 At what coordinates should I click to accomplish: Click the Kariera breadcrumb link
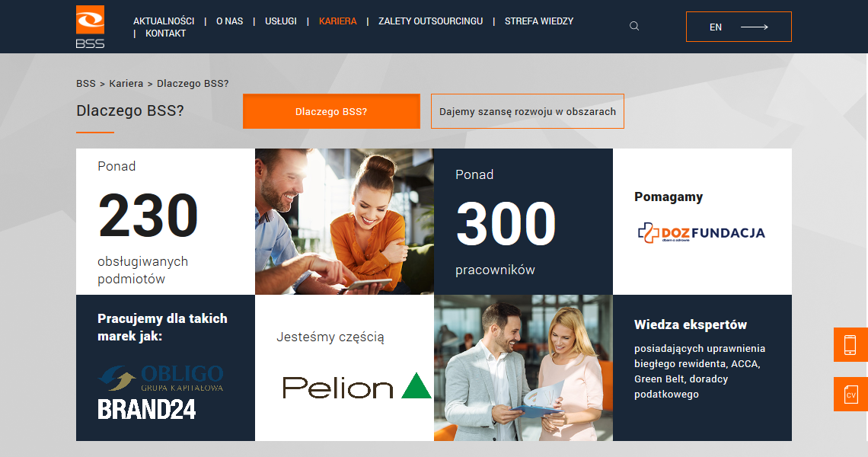[126, 84]
